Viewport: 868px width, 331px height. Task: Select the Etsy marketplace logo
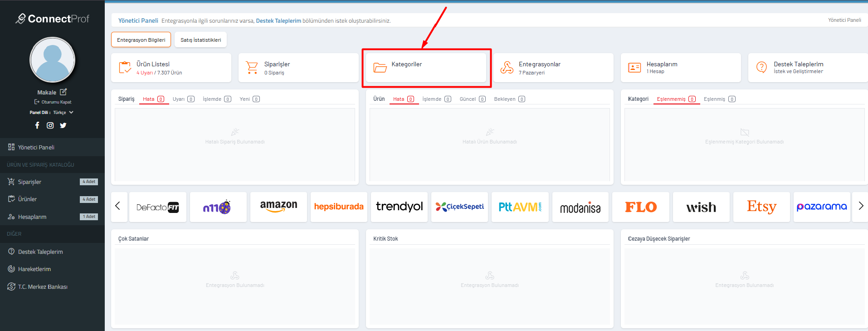pyautogui.click(x=761, y=207)
